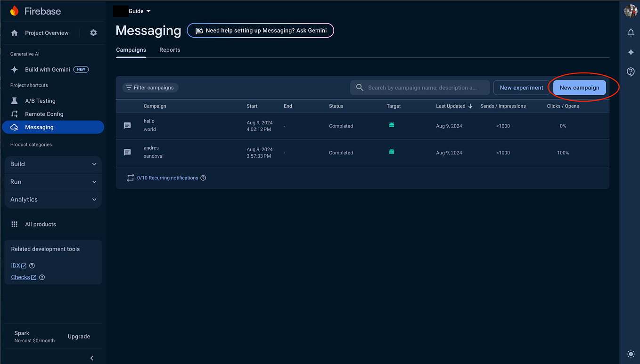Click Completed status in hello row
Screen dimensions: 640x364
[x=341, y=126]
